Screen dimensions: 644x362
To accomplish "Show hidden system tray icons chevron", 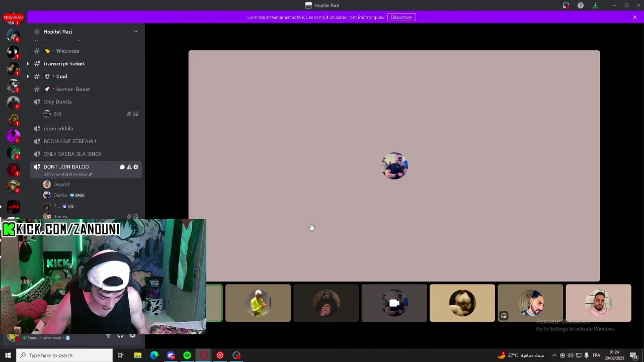I will 554,355.
